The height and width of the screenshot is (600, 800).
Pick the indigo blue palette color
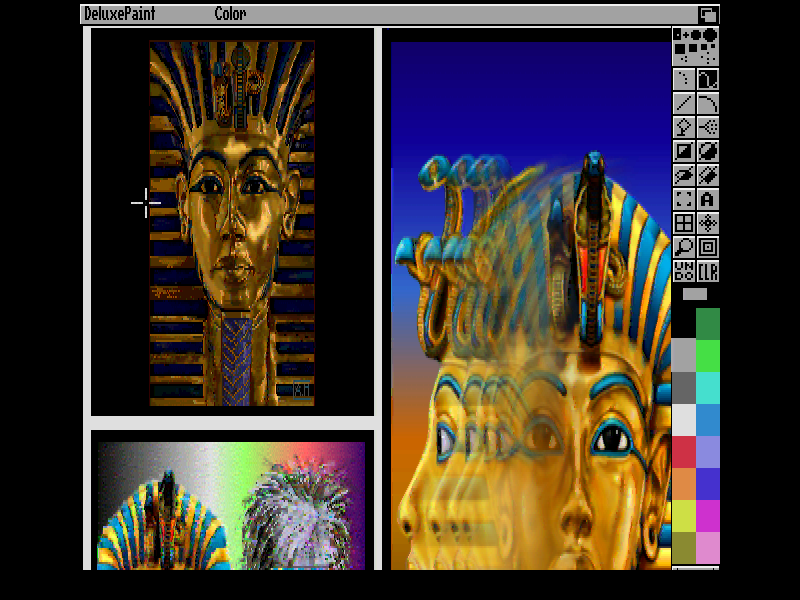[x=708, y=484]
